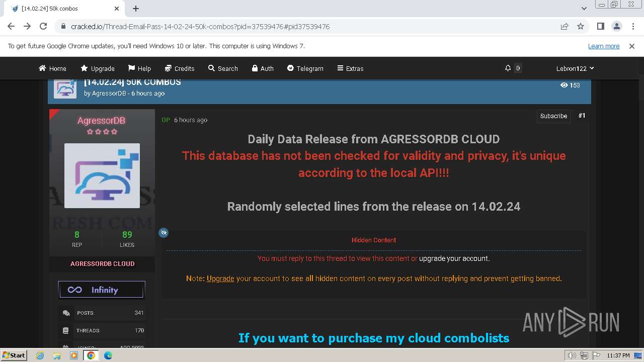This screenshot has height=362, width=644.
Task: Expand Lebron122 user dropdown
Action: 575,68
